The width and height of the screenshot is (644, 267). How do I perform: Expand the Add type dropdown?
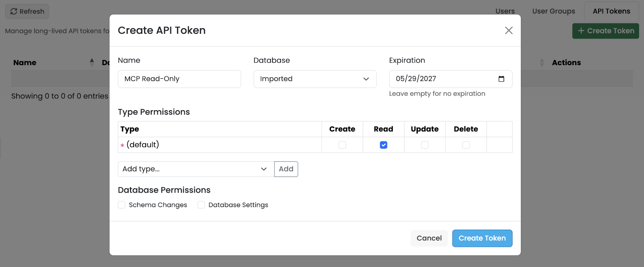pos(196,169)
